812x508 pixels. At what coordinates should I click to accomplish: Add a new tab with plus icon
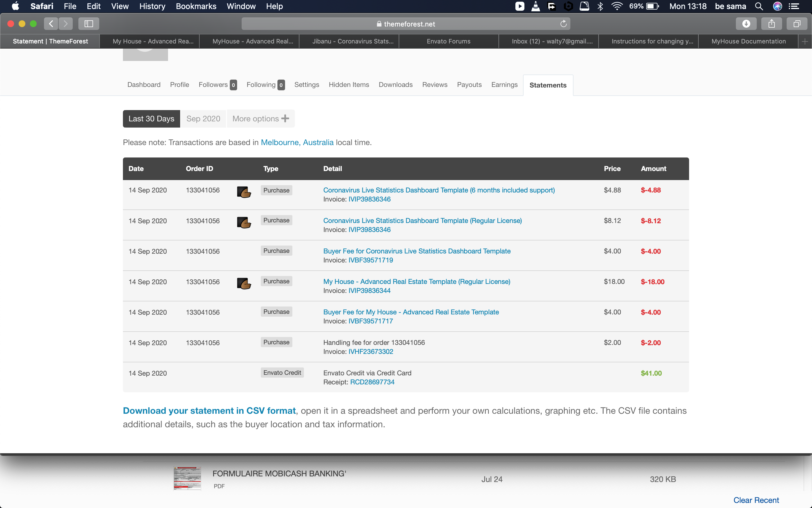[805, 41]
